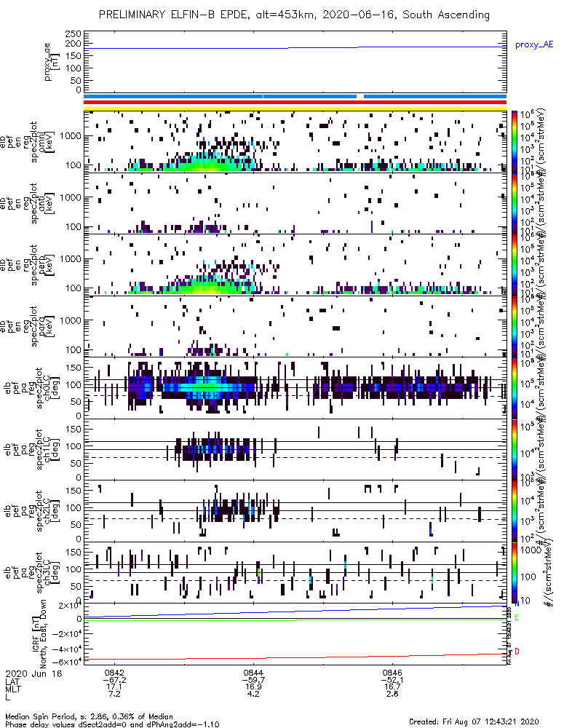
Task: Click the blue N legend letter
Action: (x=517, y=604)
